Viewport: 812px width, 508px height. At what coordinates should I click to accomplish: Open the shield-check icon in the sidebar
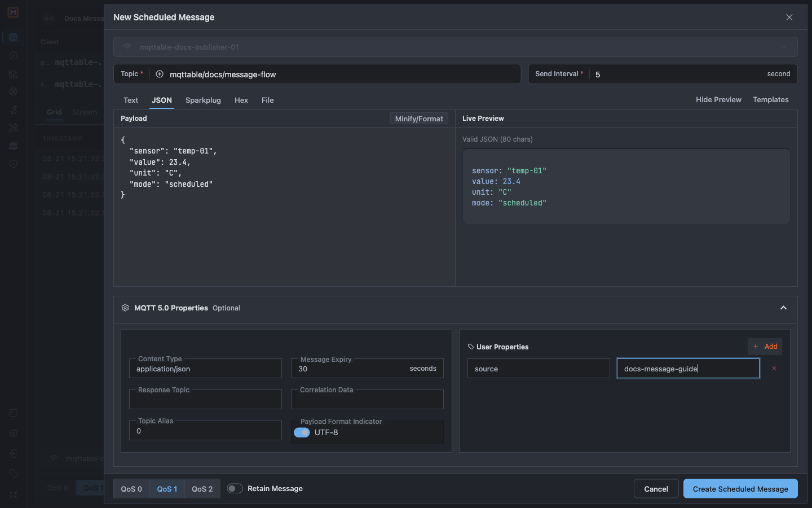coord(13,164)
